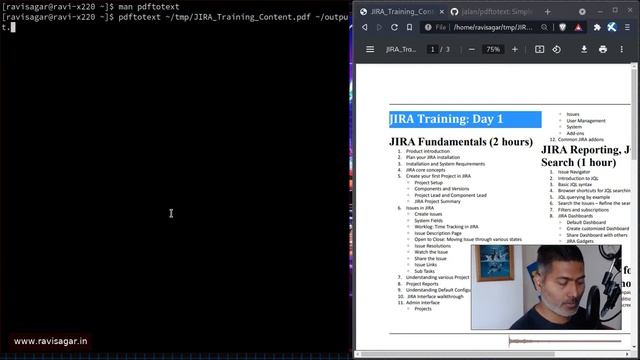Close the JIRA_Training_Content tab
Image resolution: width=640 pixels, height=360 pixels.
(x=441, y=12)
